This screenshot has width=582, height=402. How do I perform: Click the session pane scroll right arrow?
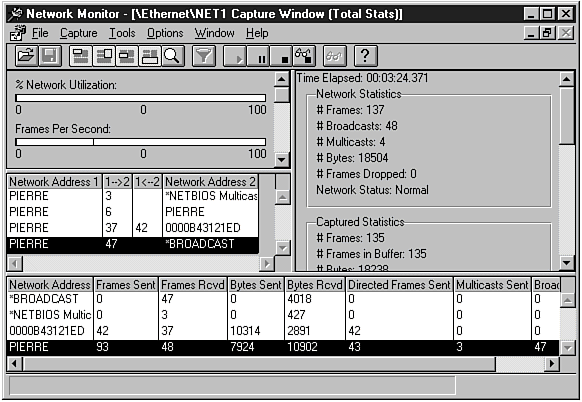click(x=266, y=264)
